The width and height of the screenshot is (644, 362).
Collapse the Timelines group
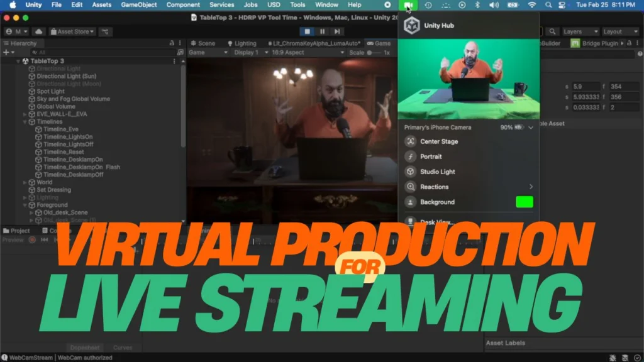click(25, 122)
